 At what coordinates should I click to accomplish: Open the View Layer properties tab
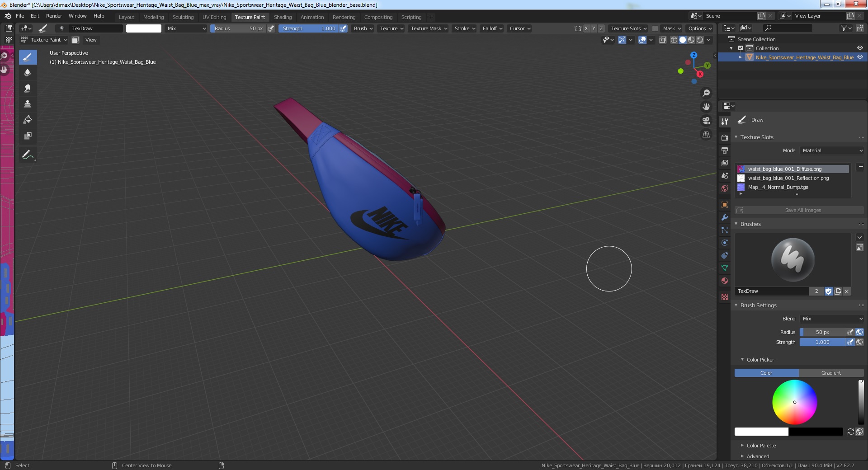point(725,163)
